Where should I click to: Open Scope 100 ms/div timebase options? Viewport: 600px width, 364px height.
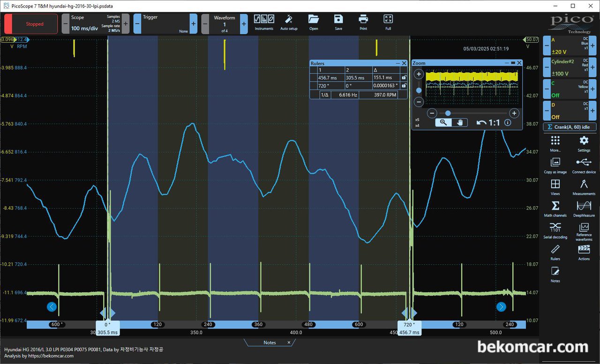96,23
